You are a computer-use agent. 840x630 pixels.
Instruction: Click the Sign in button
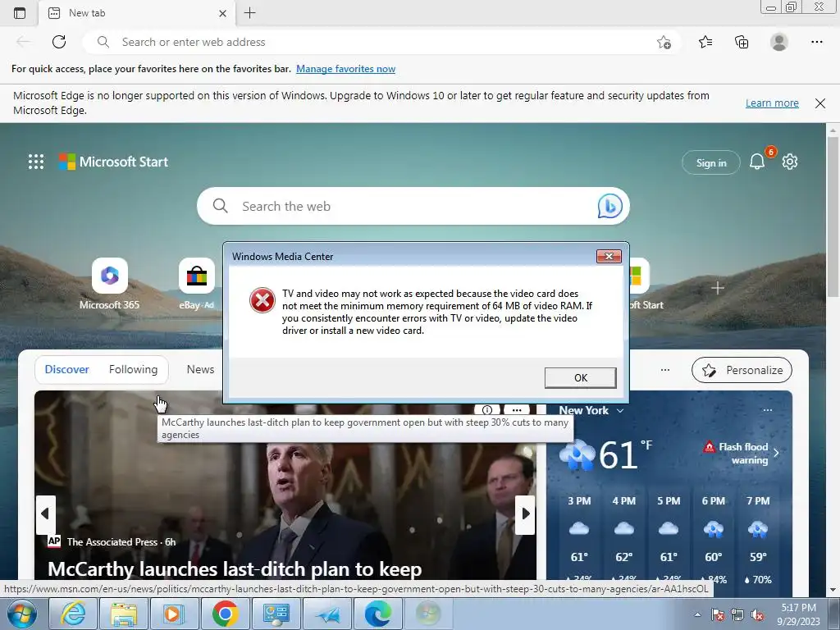click(x=711, y=163)
